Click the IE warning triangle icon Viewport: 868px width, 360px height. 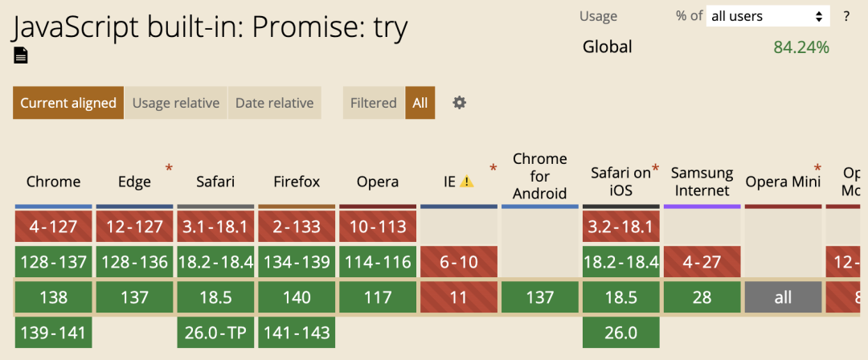point(467,181)
